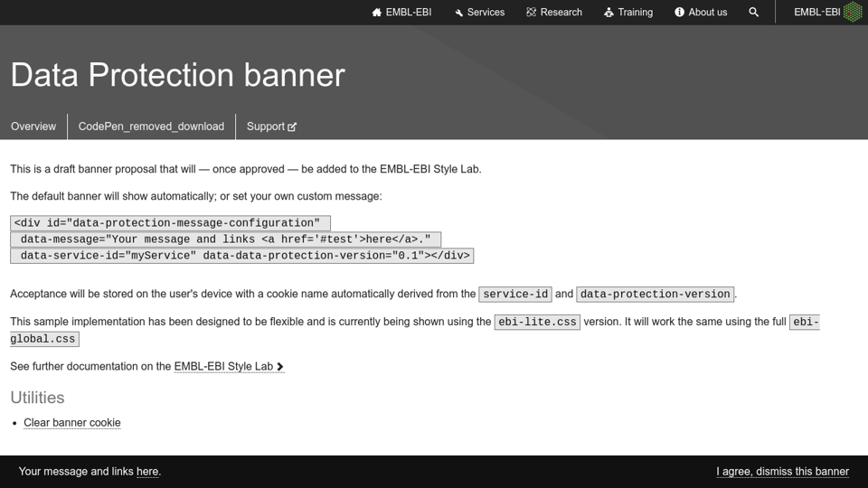Switch to the Overview tab

click(x=33, y=127)
